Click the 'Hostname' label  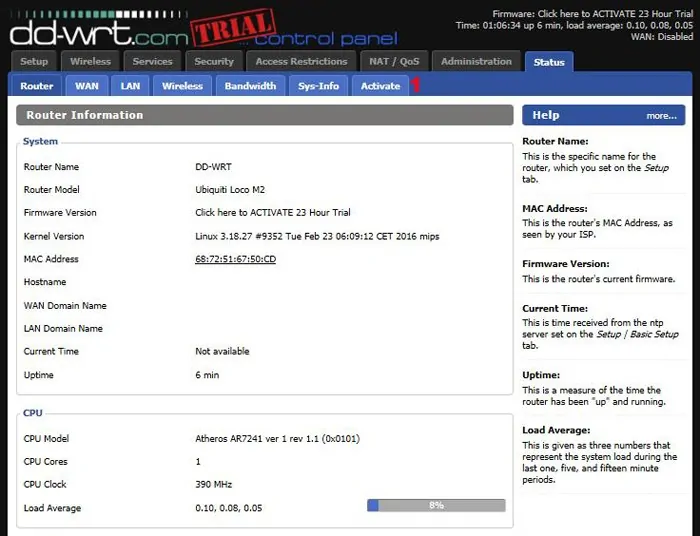(45, 282)
